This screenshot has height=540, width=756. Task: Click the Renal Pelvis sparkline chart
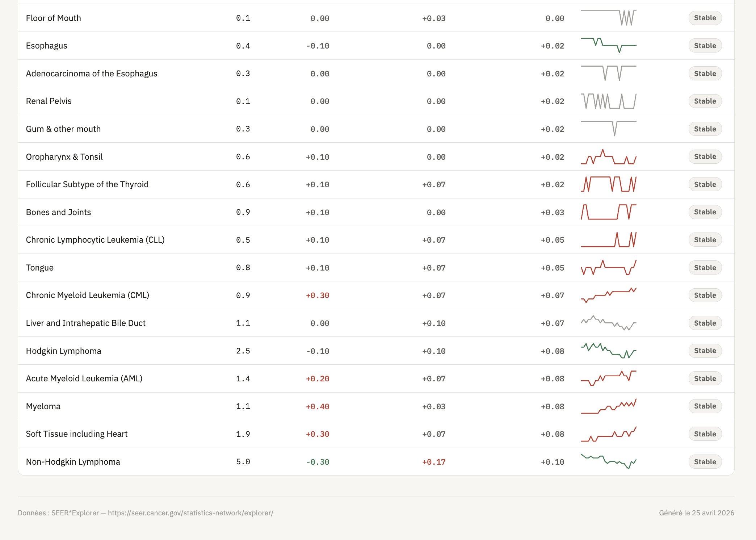coord(608,101)
